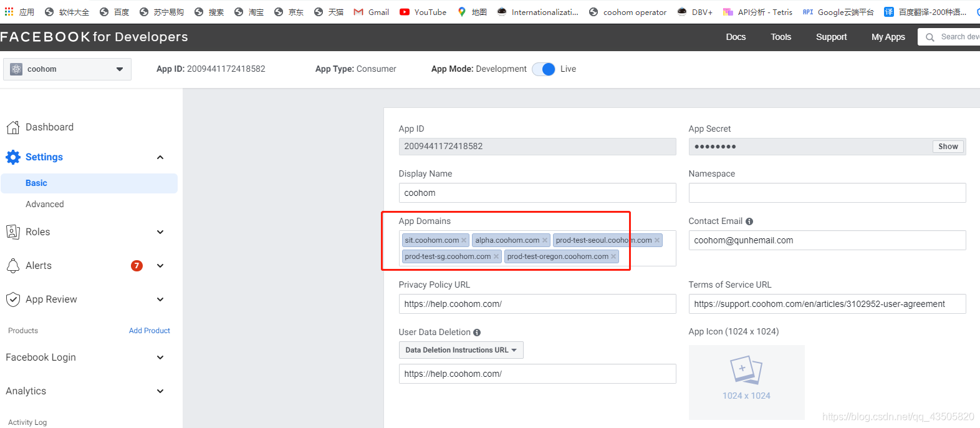The image size is (980, 428).
Task: Open the 软件大全 bookmark
Action: point(67,12)
